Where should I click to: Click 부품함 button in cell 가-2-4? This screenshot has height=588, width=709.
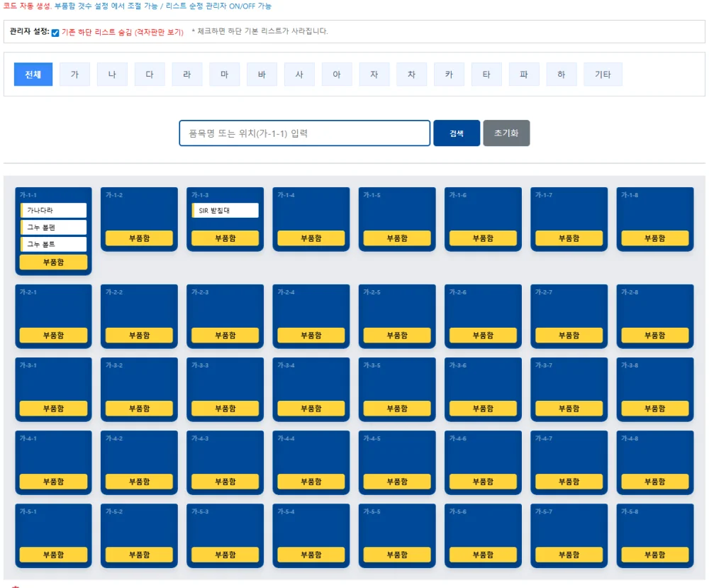pyautogui.click(x=311, y=335)
